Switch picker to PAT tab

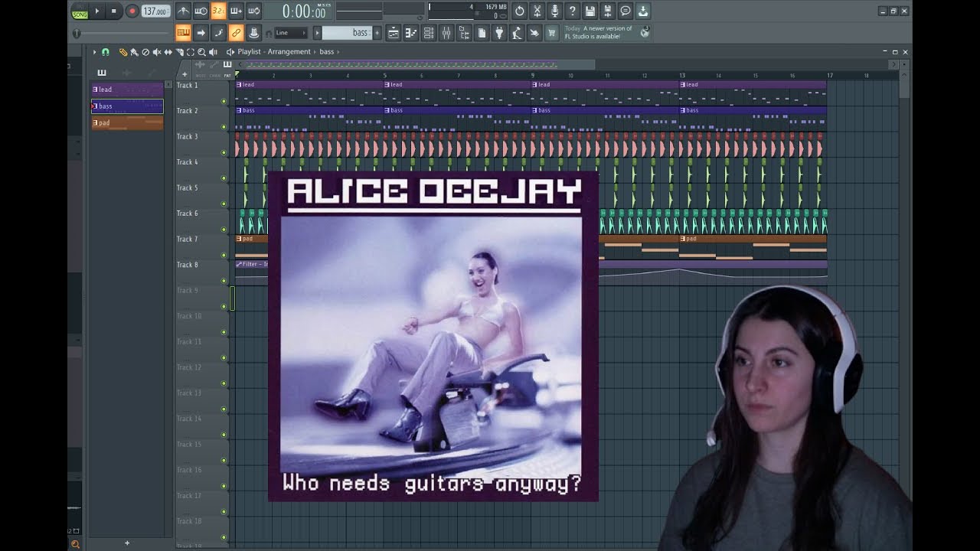click(227, 75)
